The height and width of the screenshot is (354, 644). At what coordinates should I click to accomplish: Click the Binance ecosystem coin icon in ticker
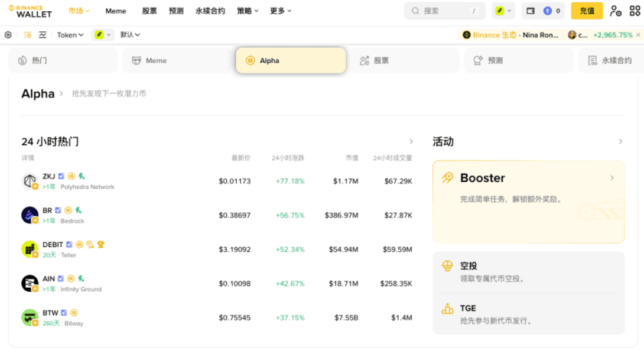tap(467, 35)
